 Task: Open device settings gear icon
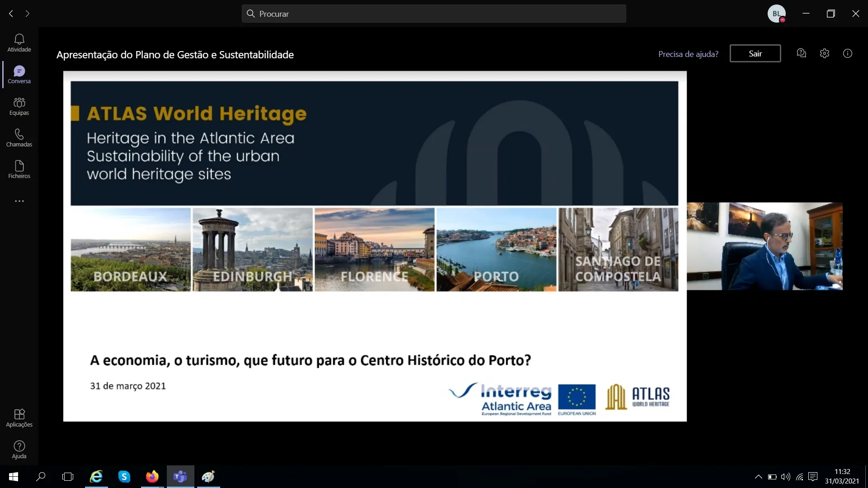824,53
